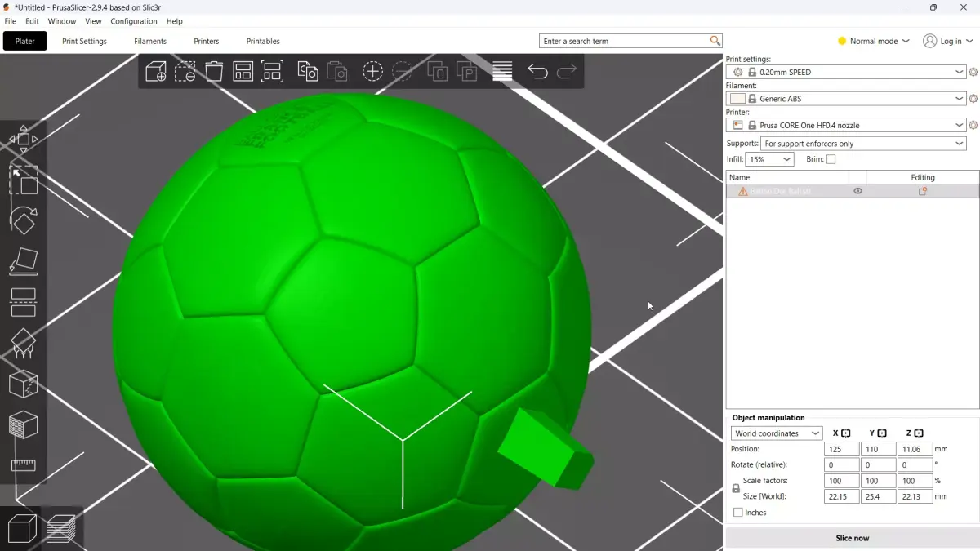Select the Cut tool
The height and width of the screenshot is (551, 980).
pos(23,302)
